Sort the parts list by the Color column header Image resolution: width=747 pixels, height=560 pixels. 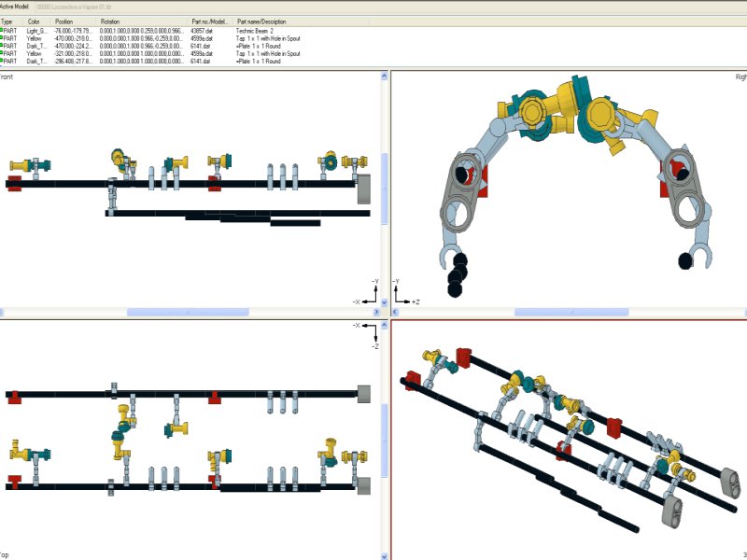[35, 21]
